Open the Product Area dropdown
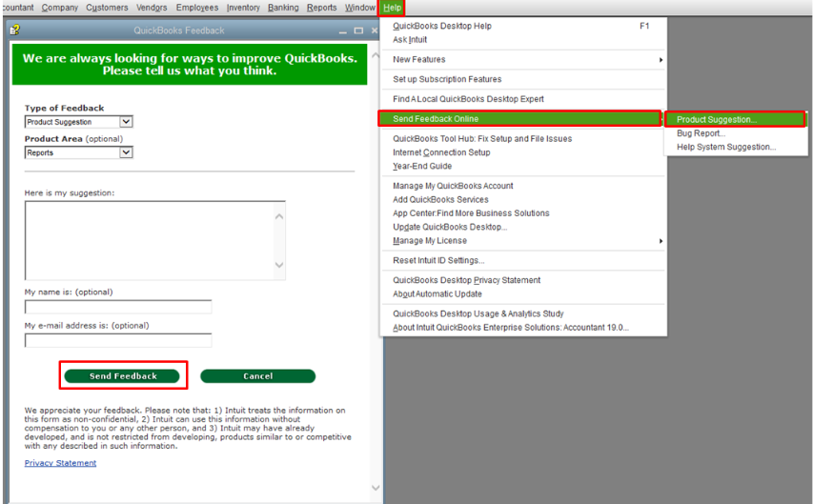Screen dimensions: 813x504 [126, 152]
